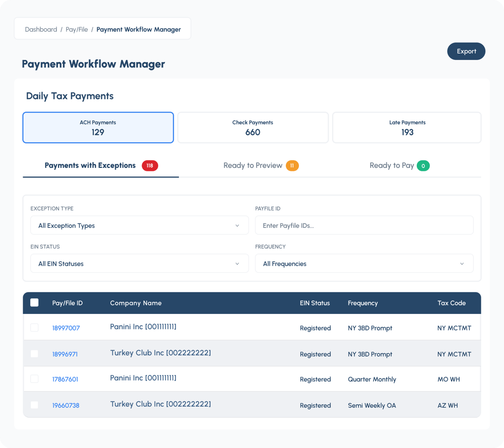Select the checkbox on row 19660738
Viewport: 504px width, 448px height.
click(x=34, y=405)
